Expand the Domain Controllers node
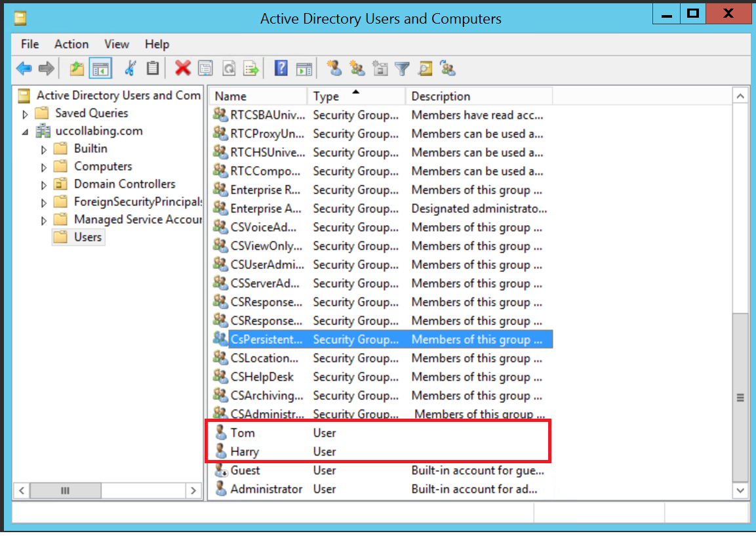This screenshot has width=756, height=542. (x=44, y=185)
